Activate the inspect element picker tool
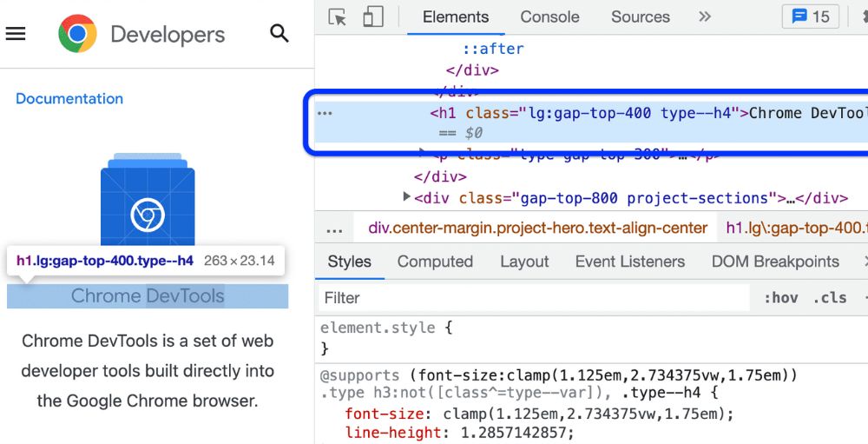 coord(338,17)
